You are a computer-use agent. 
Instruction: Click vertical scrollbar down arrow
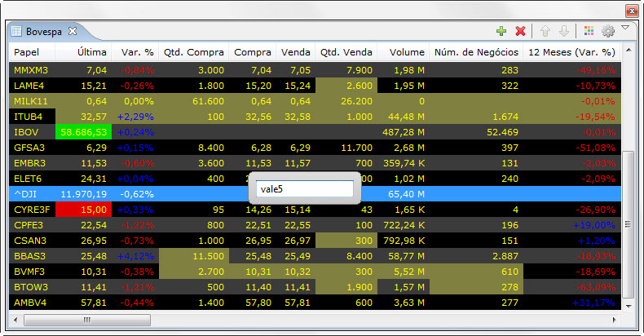pyautogui.click(x=629, y=306)
